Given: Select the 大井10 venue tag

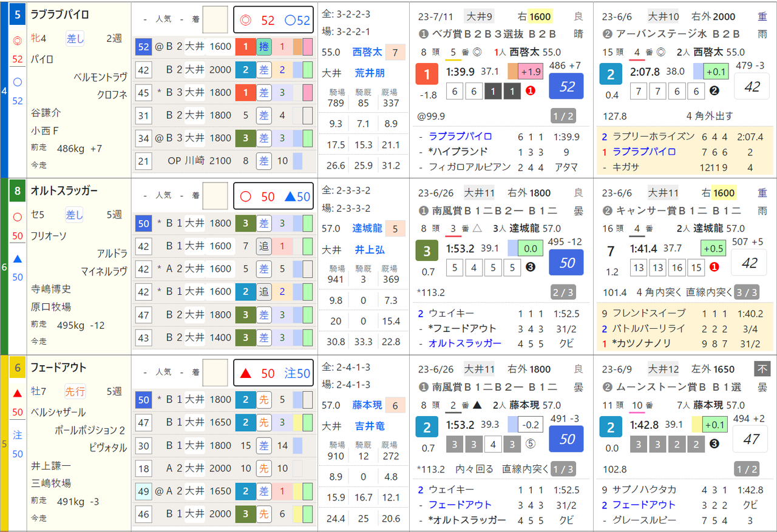Looking at the screenshot, I should click(x=663, y=16).
